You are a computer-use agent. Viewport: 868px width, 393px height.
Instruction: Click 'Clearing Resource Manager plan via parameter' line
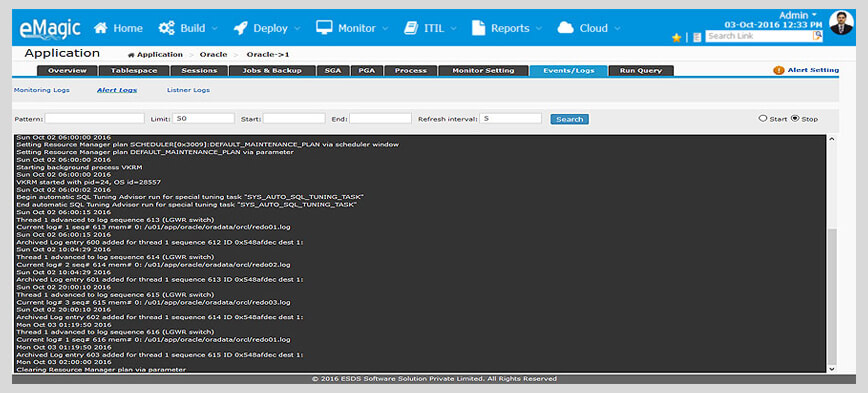(101, 369)
